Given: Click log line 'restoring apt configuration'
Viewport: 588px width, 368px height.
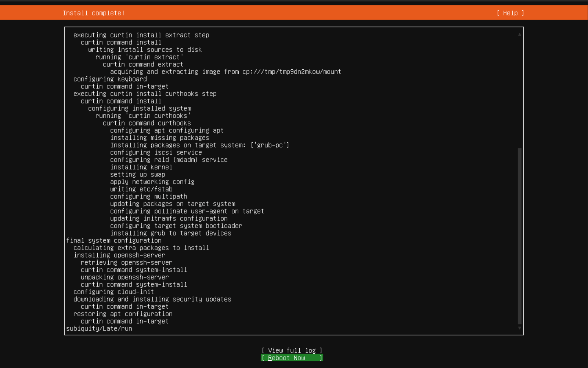Looking at the screenshot, I should click(123, 314).
